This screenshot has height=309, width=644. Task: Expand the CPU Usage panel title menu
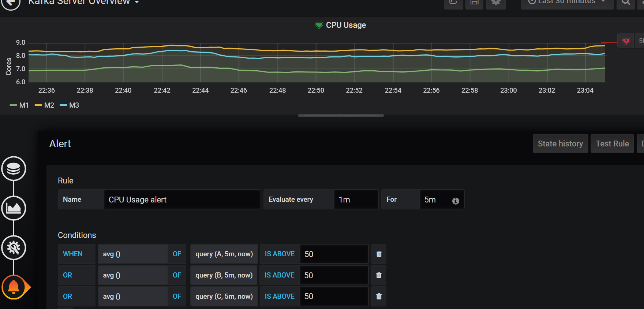coord(345,25)
